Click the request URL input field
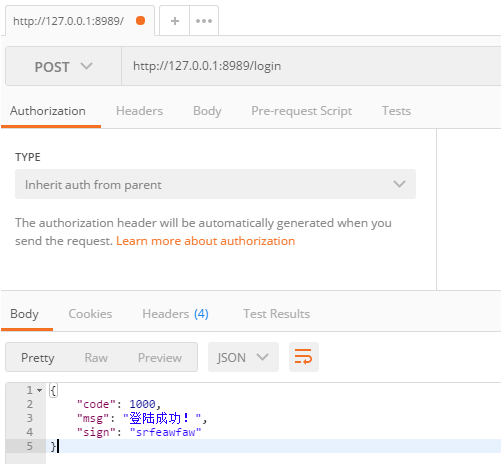Screen dimensions: 503x464 (311, 66)
